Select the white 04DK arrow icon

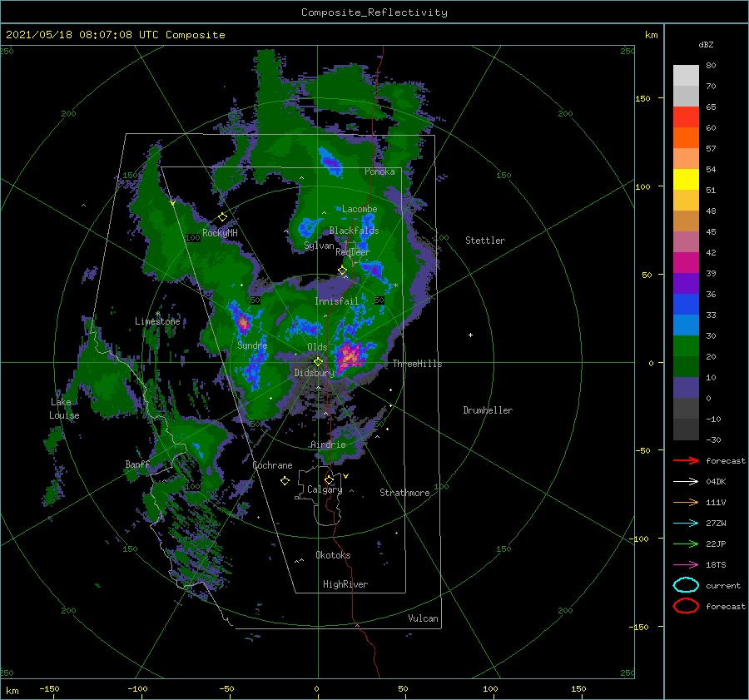(x=686, y=481)
